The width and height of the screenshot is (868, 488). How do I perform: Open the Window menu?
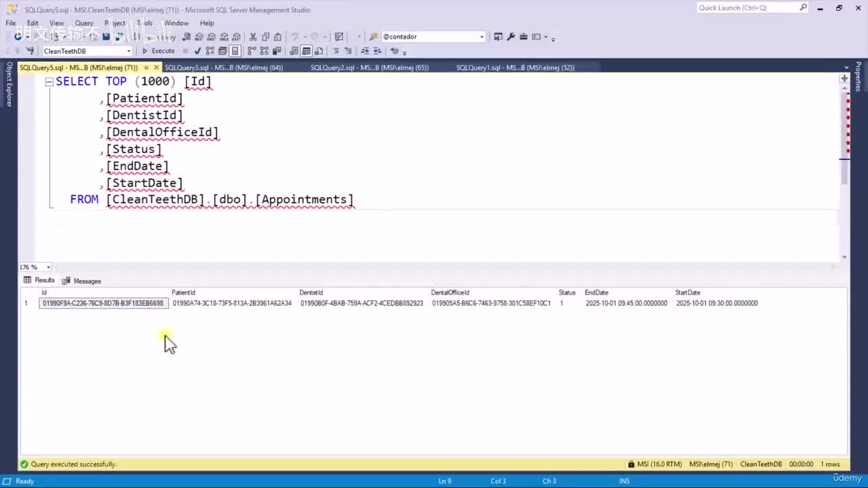(176, 23)
